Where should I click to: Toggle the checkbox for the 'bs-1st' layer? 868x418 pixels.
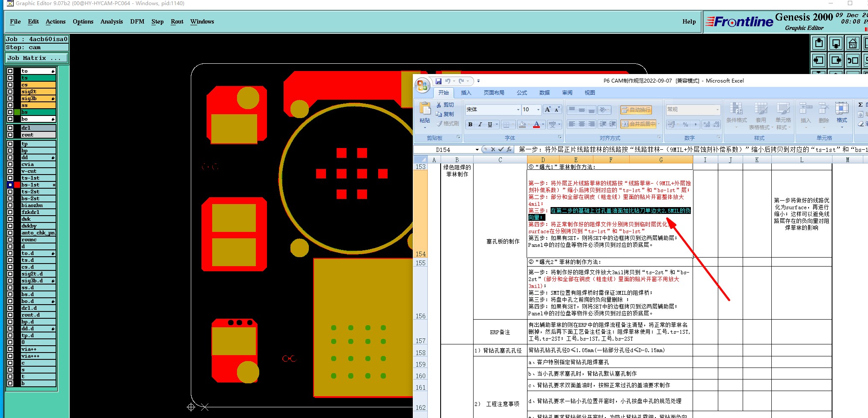(x=10, y=185)
